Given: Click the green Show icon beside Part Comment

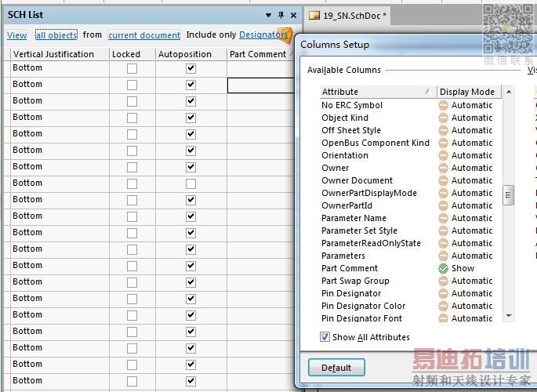Looking at the screenshot, I should pos(443,268).
